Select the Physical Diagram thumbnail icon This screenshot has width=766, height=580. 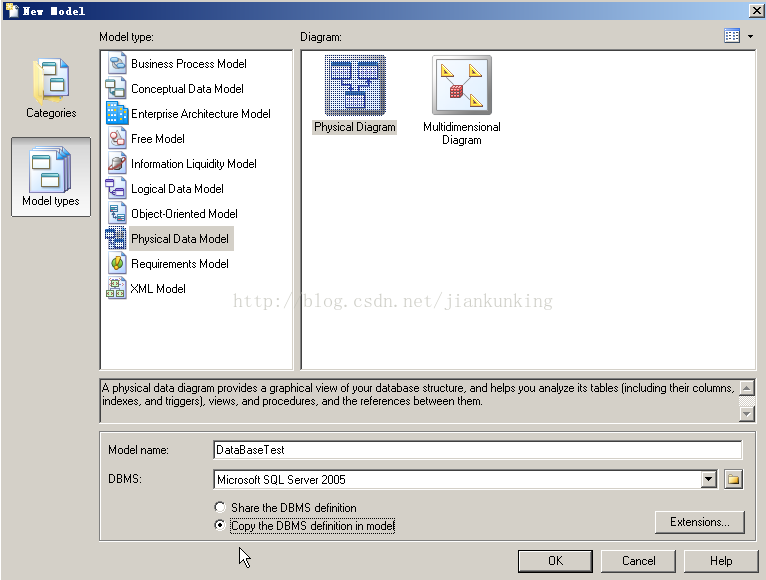click(355, 85)
